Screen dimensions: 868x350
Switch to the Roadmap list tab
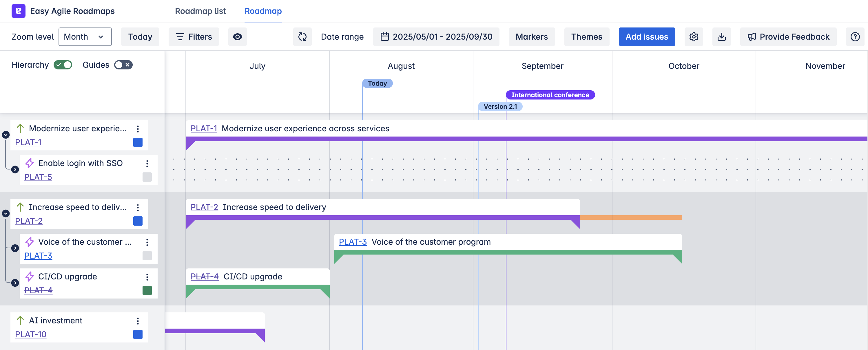200,11
